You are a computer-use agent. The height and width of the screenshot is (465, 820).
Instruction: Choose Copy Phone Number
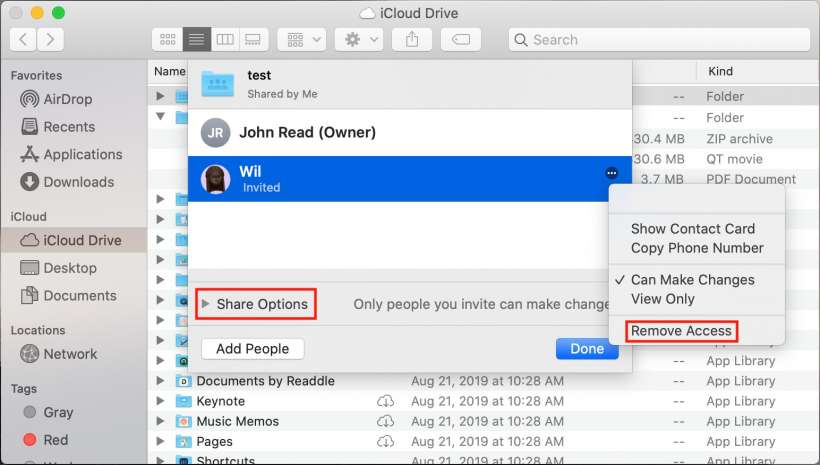[x=697, y=248]
